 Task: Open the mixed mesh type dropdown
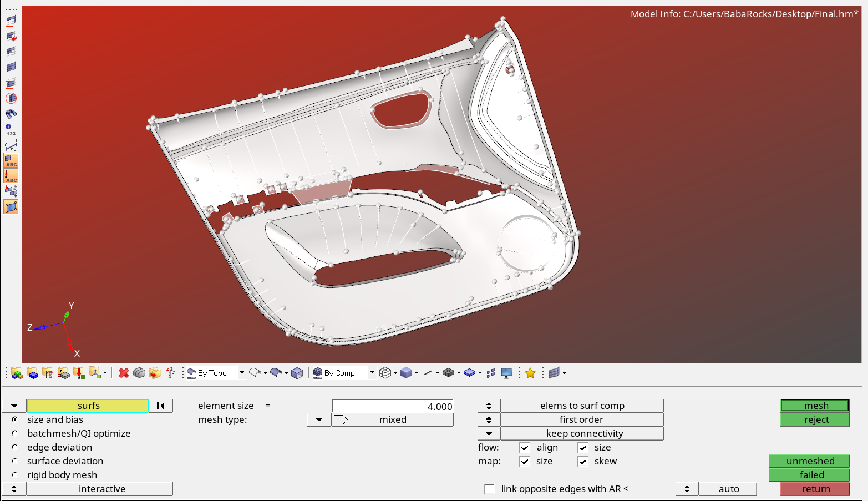coord(318,419)
